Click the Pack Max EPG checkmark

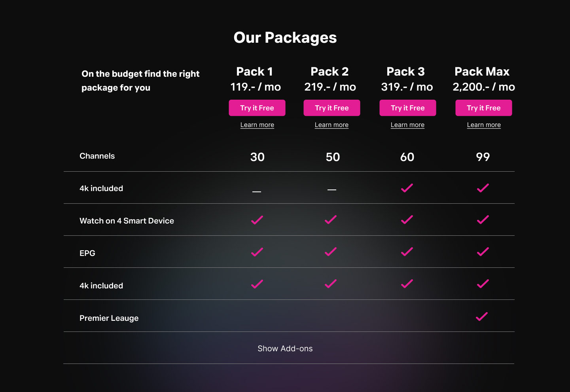coord(483,252)
